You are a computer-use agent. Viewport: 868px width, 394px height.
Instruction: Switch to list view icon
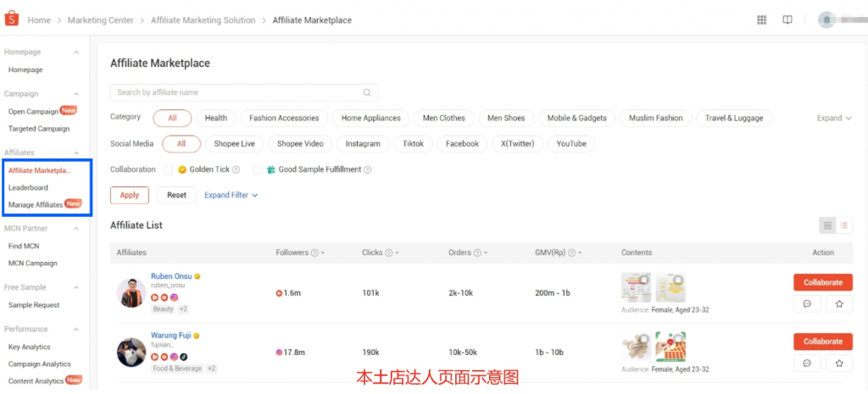click(844, 225)
